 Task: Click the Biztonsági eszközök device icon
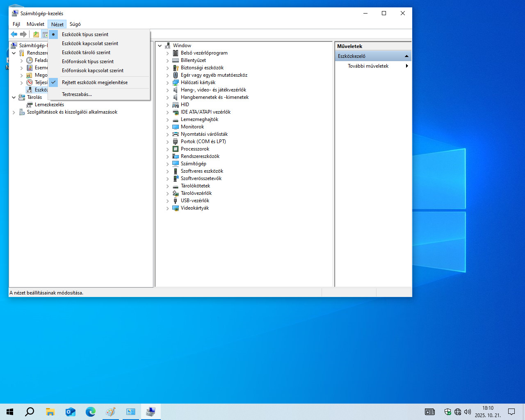[x=176, y=68]
